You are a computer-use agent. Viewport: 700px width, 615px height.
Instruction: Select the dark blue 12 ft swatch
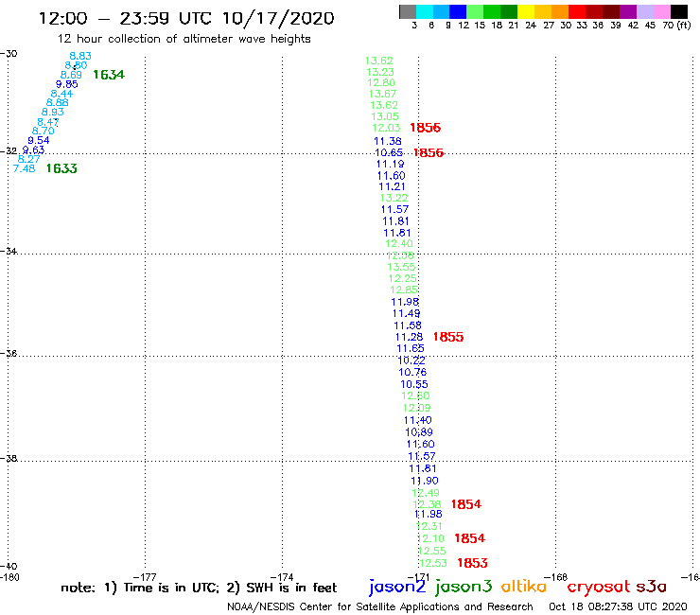[458, 11]
